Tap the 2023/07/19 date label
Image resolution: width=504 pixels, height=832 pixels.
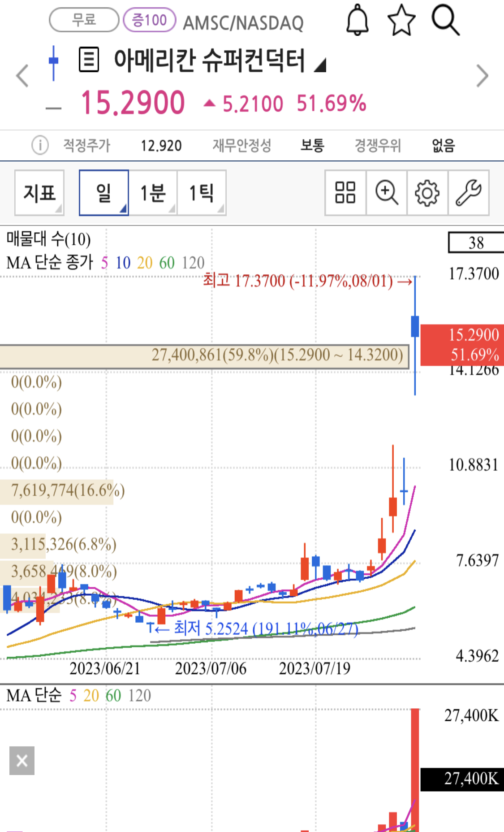point(314,668)
